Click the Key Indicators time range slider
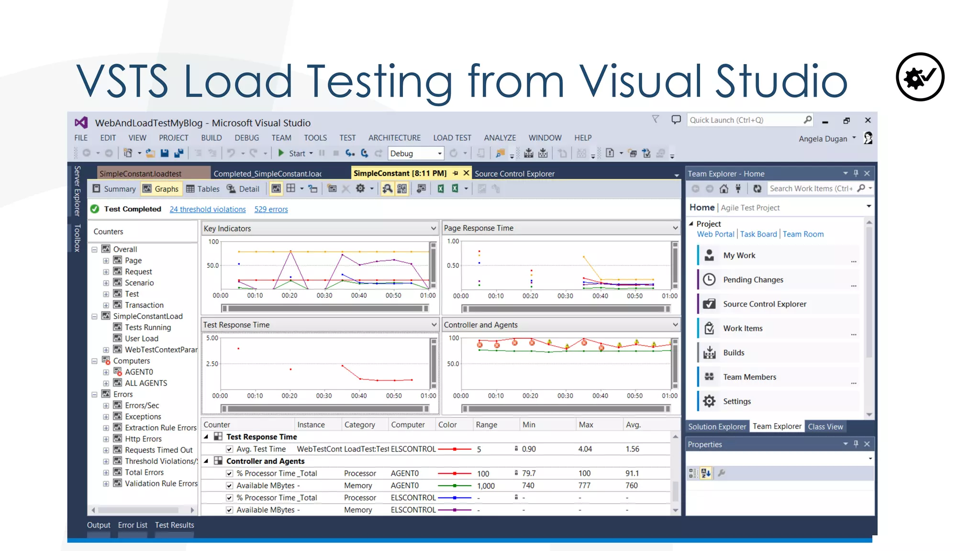980x551 pixels. (325, 309)
